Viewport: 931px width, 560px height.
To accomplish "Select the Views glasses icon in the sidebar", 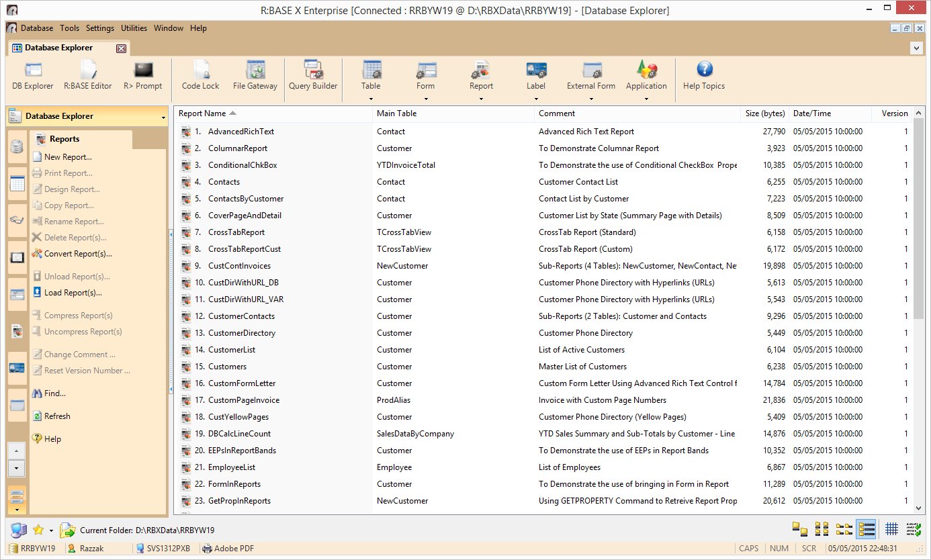I will [17, 220].
